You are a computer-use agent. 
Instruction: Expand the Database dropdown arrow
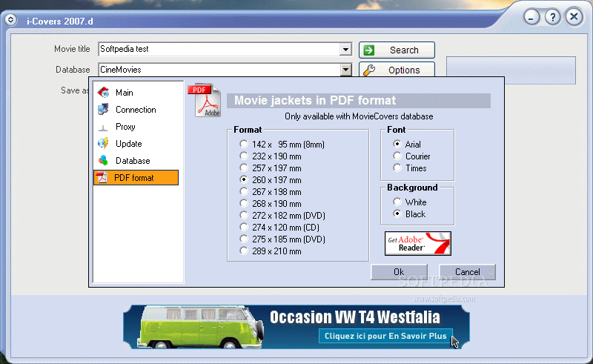pyautogui.click(x=345, y=70)
